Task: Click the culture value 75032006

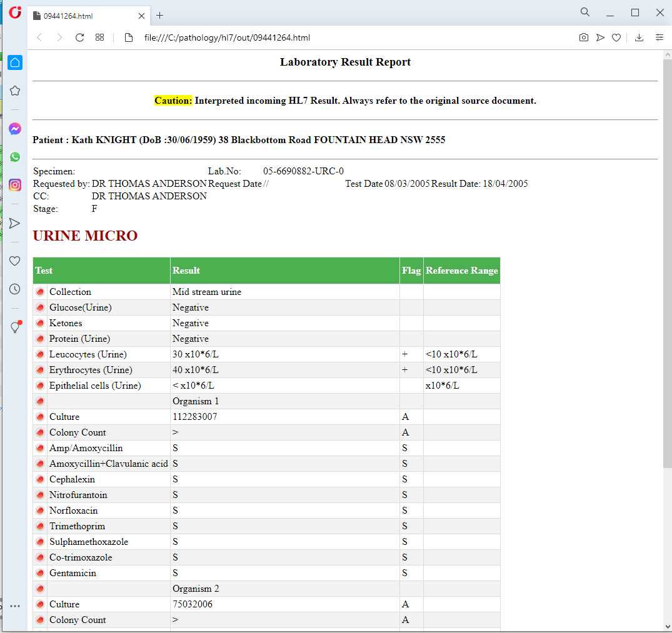Action: (x=193, y=604)
